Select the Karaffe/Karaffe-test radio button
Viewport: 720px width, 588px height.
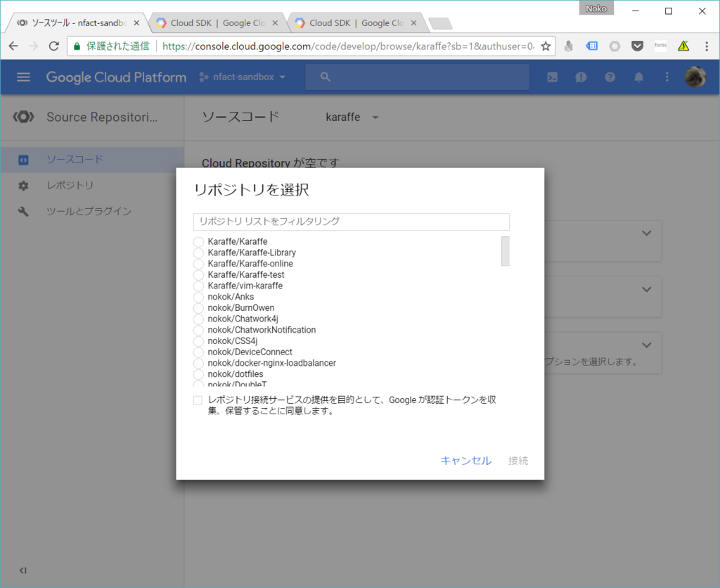[x=198, y=275]
